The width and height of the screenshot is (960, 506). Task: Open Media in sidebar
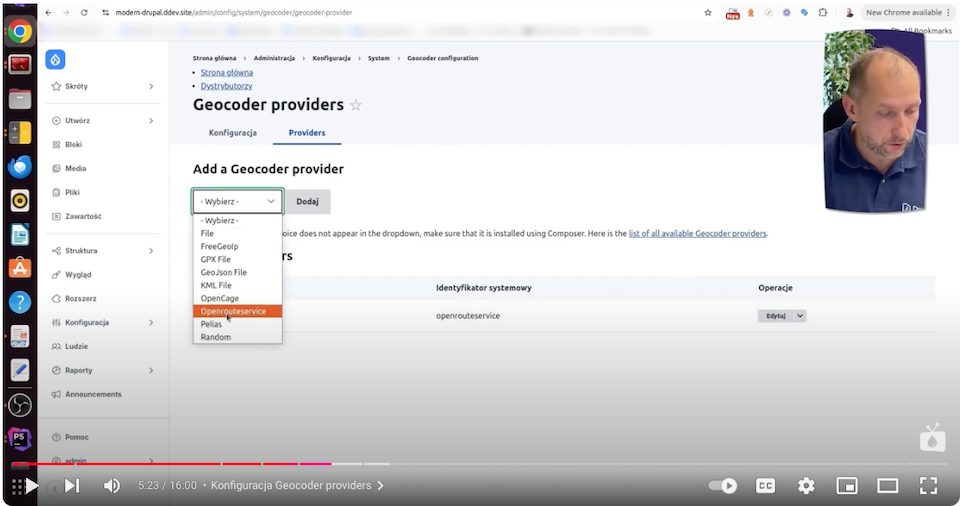(x=75, y=168)
